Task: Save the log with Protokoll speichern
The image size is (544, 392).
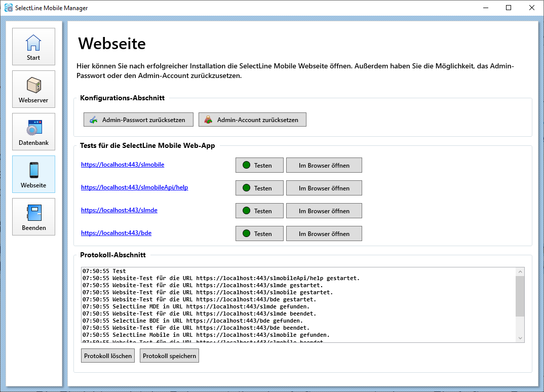Action: (169, 356)
